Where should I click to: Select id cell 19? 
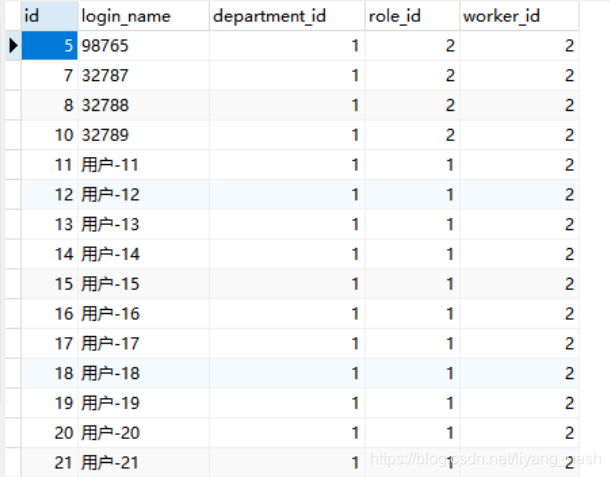tap(49, 403)
